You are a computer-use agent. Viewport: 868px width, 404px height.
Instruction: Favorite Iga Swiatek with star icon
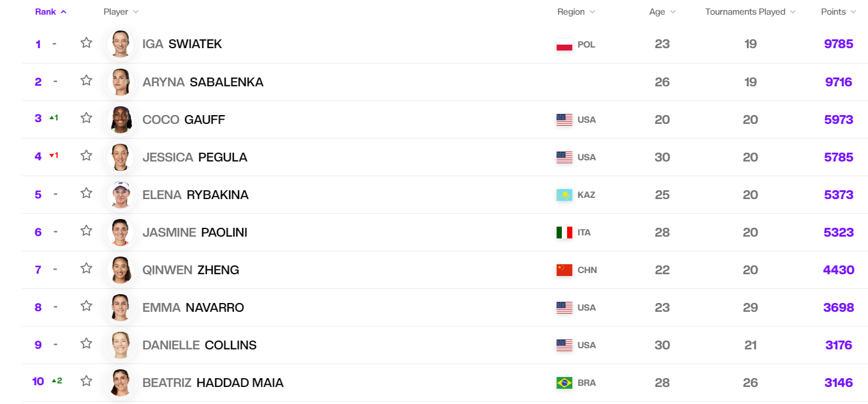click(86, 43)
